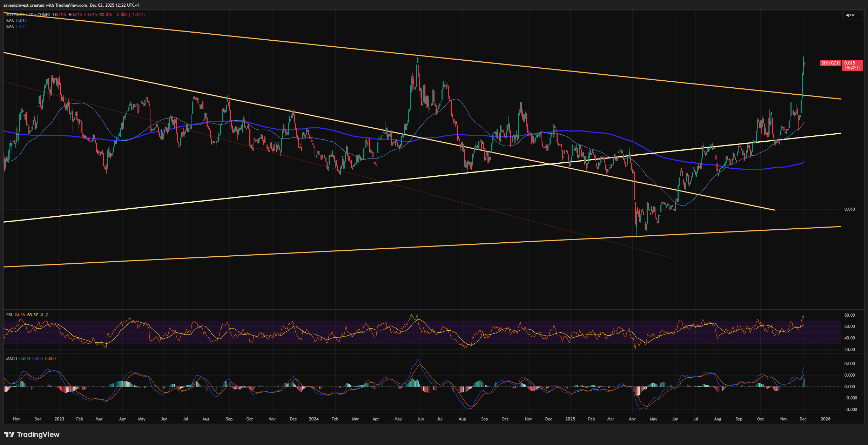Click the 2026 label on time axis
Screen dimensions: 868x445
(x=826, y=419)
